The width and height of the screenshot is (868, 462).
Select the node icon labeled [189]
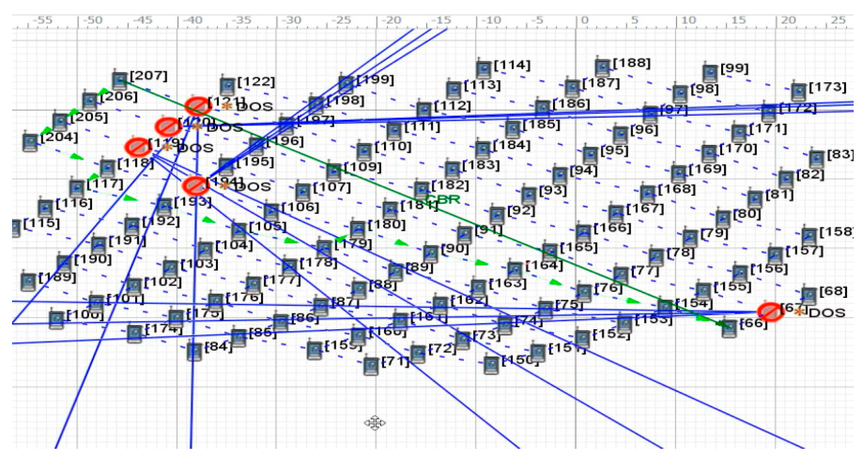pyautogui.click(x=28, y=282)
